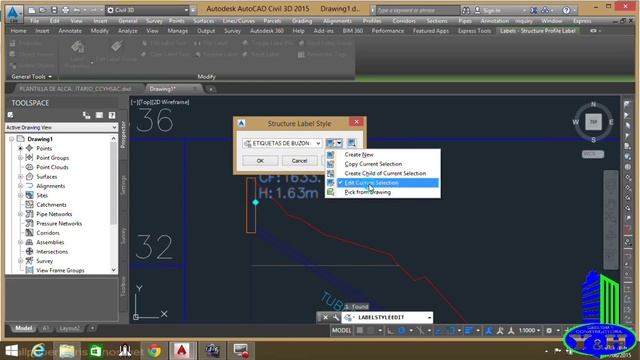Click TOP face of the ViewCube
Image resolution: width=640 pixels, height=360 pixels.
point(593,122)
